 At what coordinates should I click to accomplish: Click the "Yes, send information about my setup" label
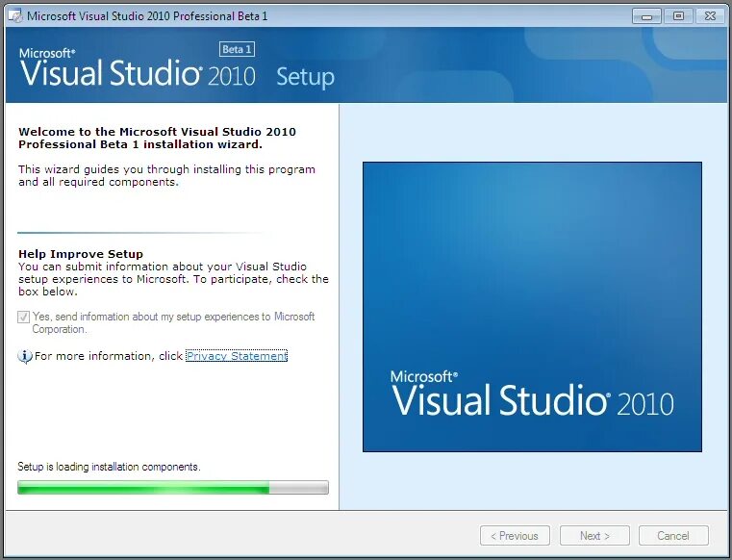click(x=174, y=322)
